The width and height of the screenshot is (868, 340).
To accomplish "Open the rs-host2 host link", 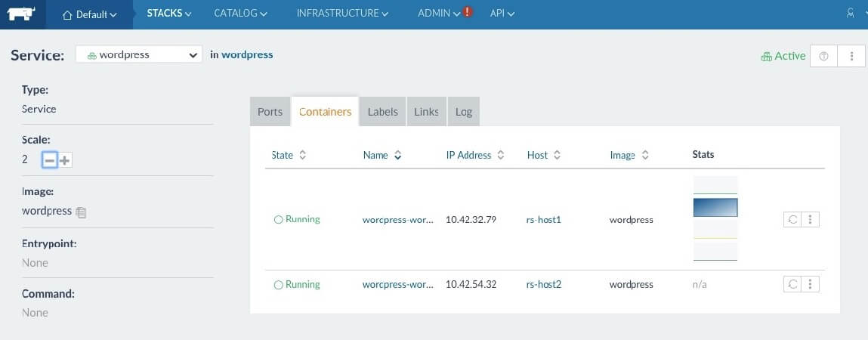I will pos(544,284).
